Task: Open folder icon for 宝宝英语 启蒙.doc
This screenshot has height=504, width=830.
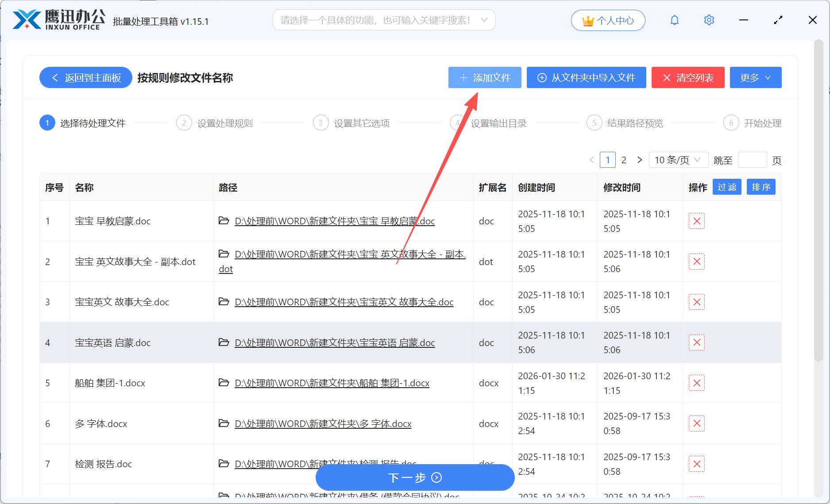Action: tap(224, 342)
